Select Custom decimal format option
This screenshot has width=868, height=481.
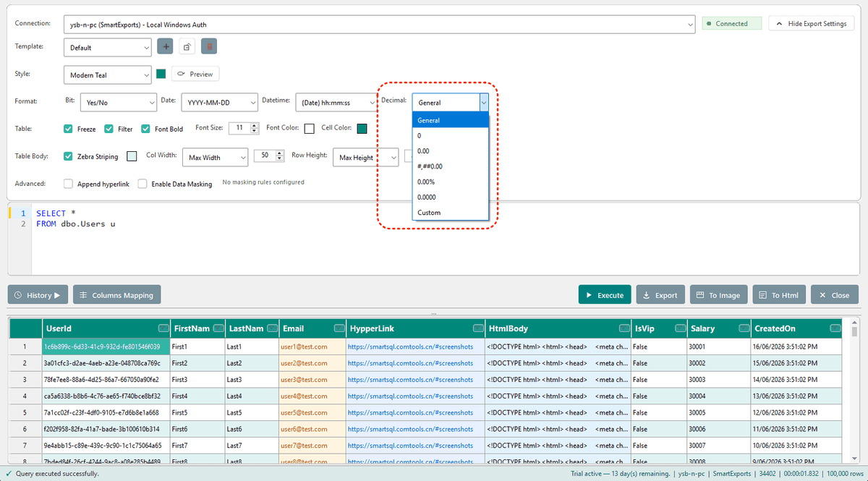click(451, 213)
